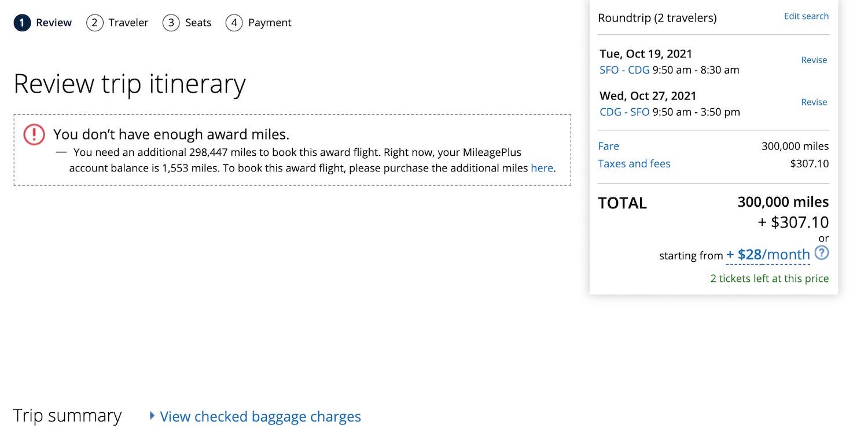Go to the Payment step
Viewport: 868px width, 447px height.
tap(270, 23)
